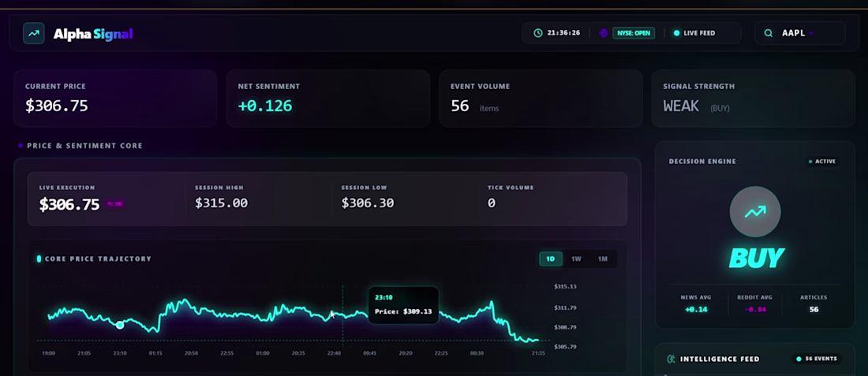Click the Reddit Avg magenta value
This screenshot has height=376, width=868.
click(x=755, y=309)
